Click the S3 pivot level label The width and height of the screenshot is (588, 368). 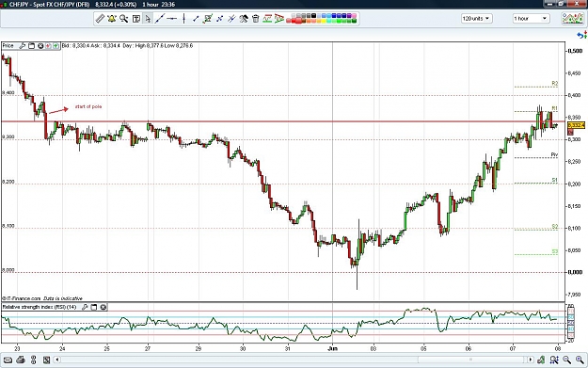(555, 251)
